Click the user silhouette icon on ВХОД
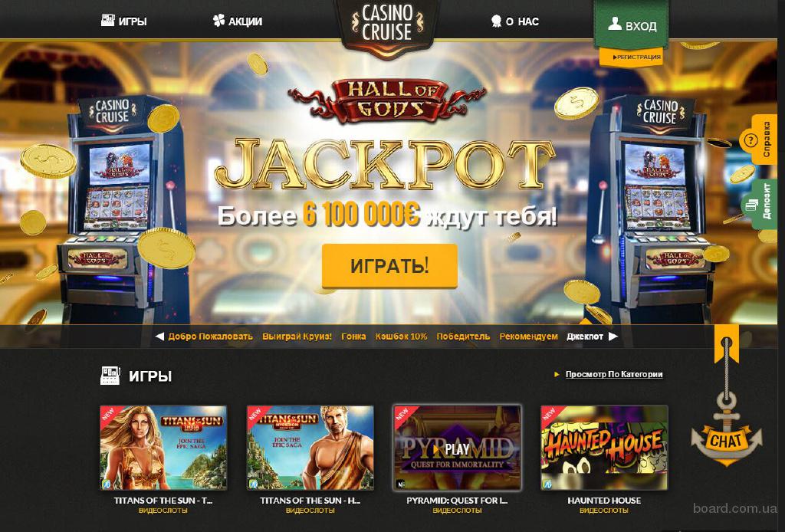 615,24
